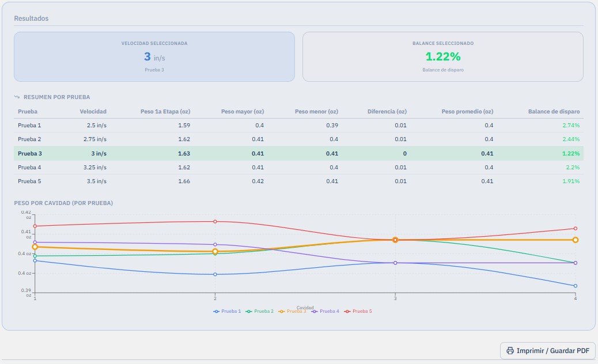598x364 pixels.
Task: Click the 2.2% balance value for Prueba 4
Action: [573, 168]
